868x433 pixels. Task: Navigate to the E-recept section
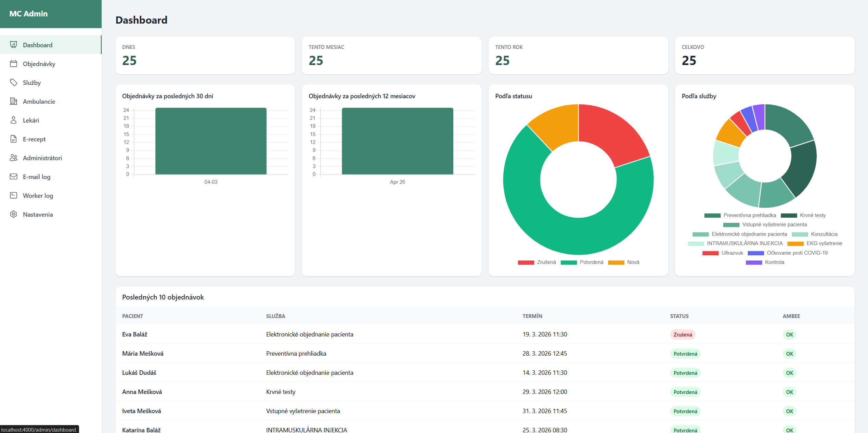(34, 139)
